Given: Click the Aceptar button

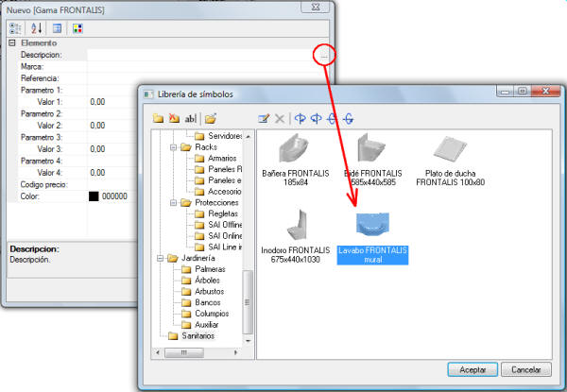Looking at the screenshot, I should click(472, 369).
